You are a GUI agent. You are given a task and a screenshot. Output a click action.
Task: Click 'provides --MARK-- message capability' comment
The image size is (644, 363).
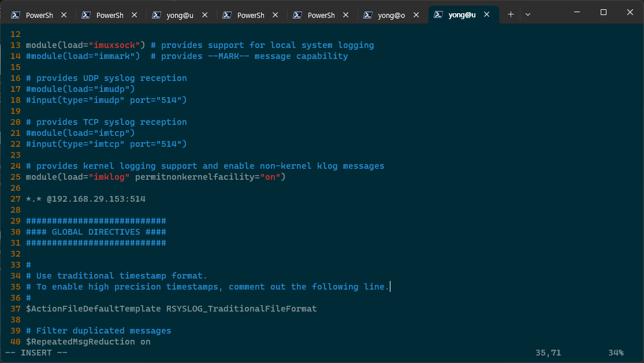250,56
